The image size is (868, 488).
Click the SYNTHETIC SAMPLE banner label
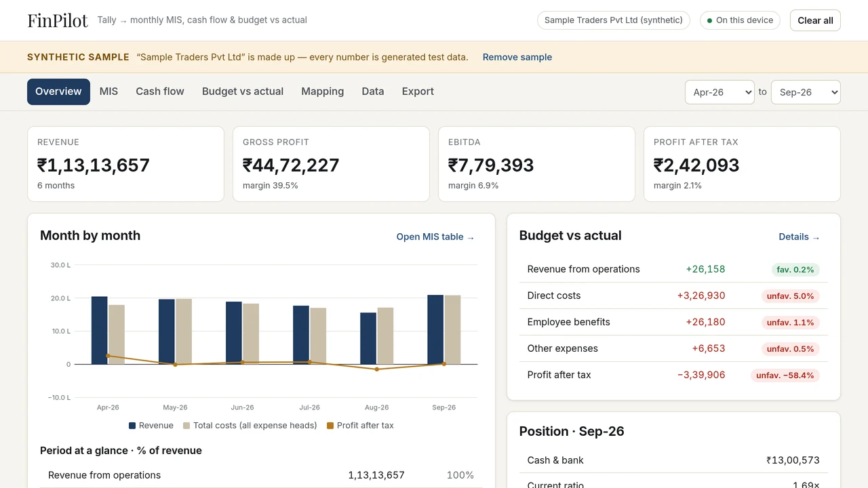(x=78, y=57)
